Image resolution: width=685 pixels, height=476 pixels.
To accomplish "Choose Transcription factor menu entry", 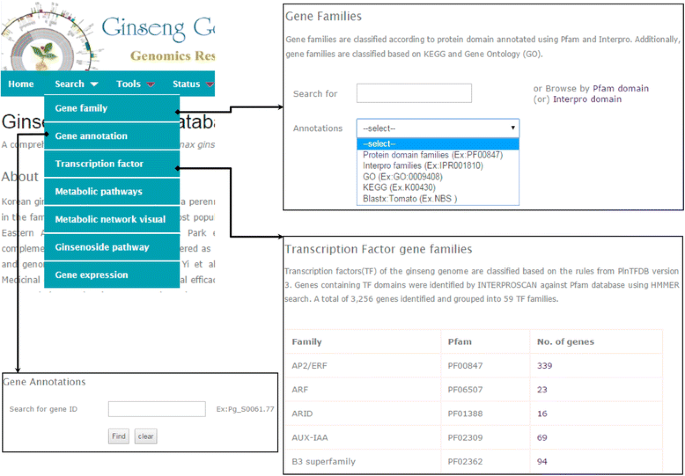I will pos(112,164).
